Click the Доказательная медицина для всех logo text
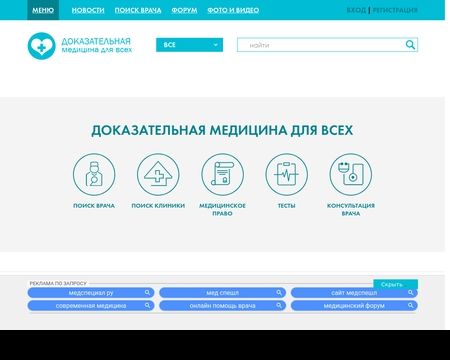 point(97,45)
